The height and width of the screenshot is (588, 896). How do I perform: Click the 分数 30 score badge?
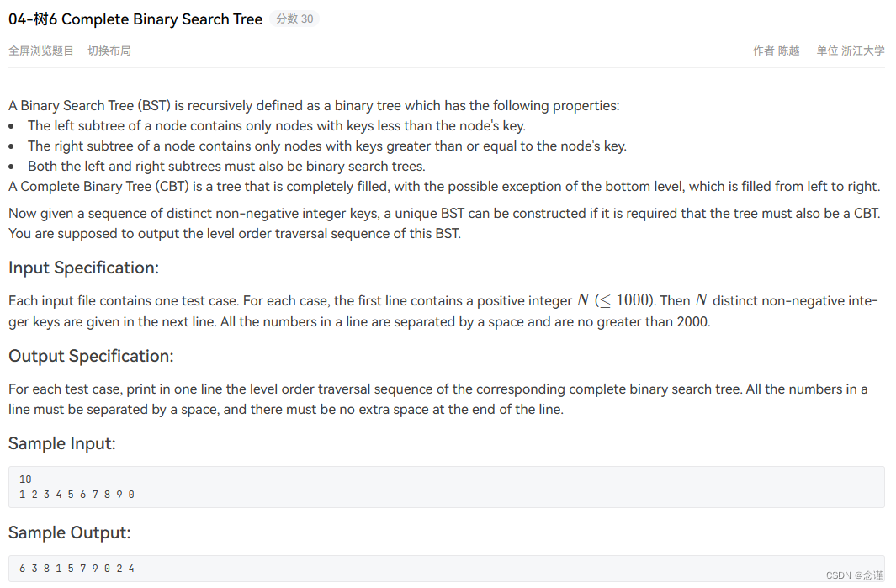click(294, 19)
